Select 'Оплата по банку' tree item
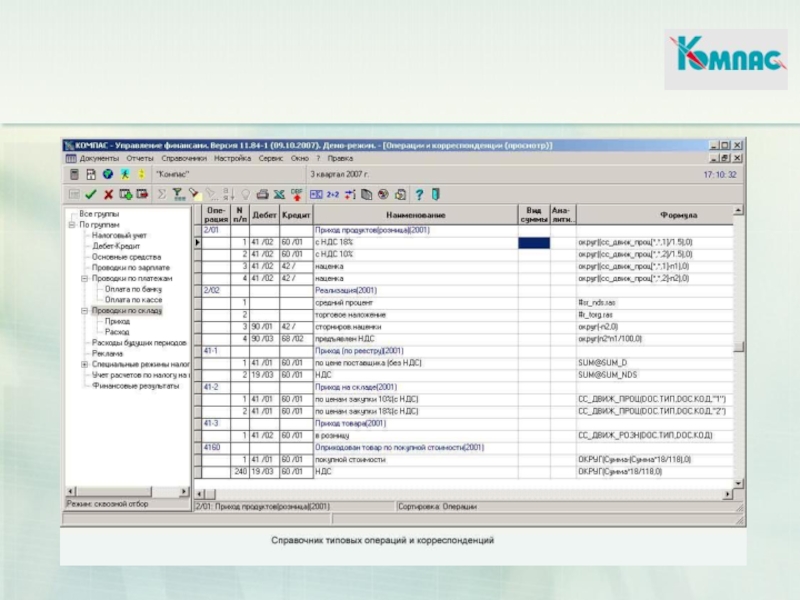800x600 pixels. click(133, 289)
